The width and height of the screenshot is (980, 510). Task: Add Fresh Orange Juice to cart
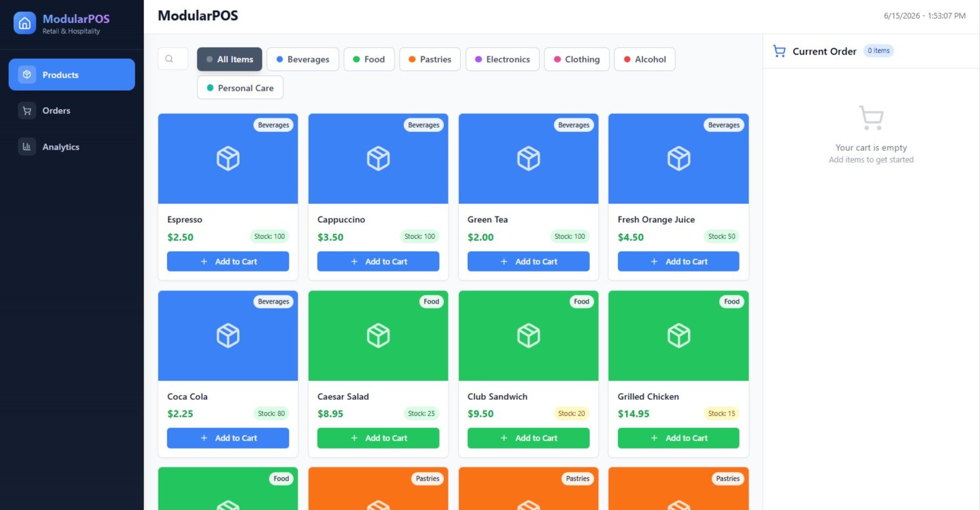[x=678, y=262]
